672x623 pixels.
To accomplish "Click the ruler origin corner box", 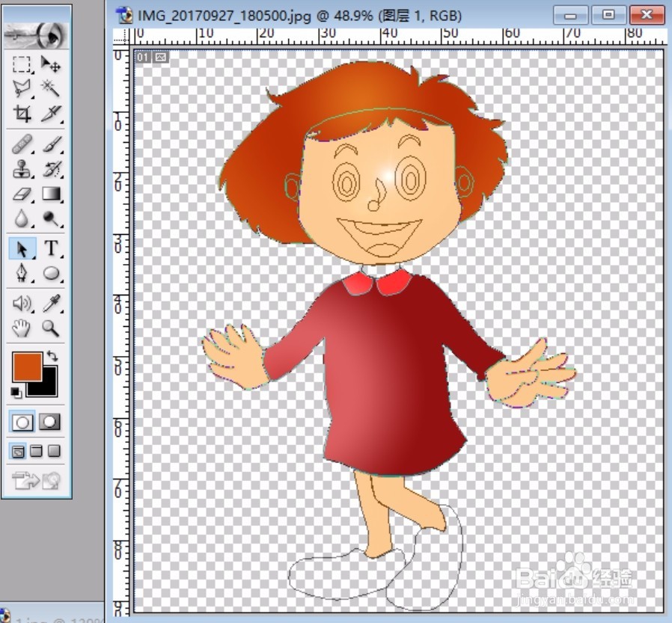I will (x=121, y=37).
